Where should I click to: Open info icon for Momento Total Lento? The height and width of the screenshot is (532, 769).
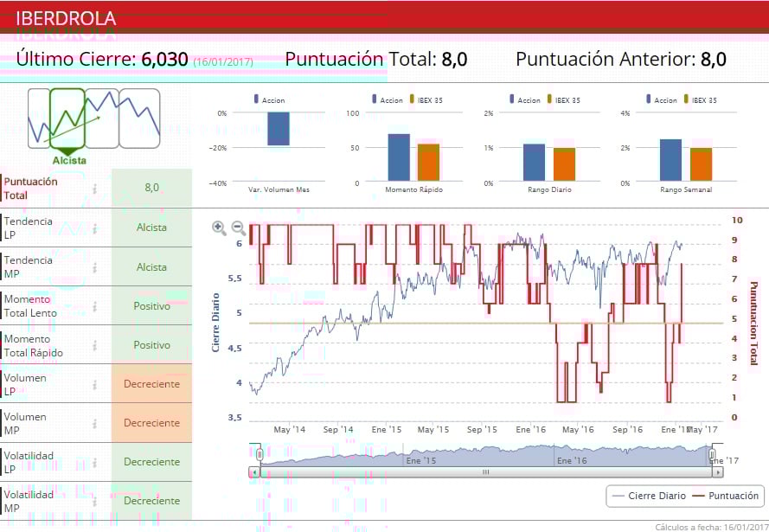point(94,307)
